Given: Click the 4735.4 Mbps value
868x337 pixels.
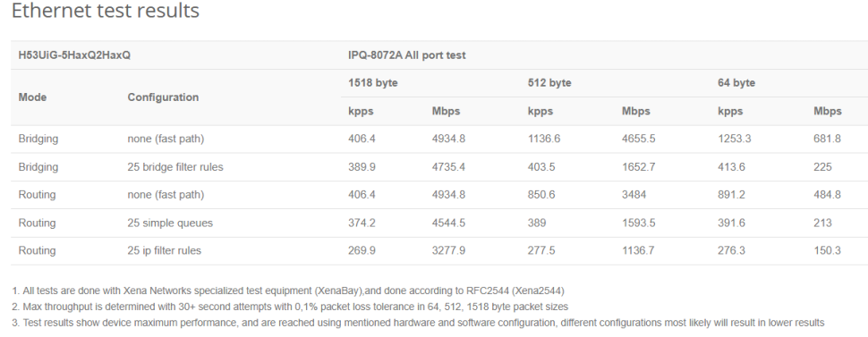Looking at the screenshot, I should pyautogui.click(x=448, y=167).
